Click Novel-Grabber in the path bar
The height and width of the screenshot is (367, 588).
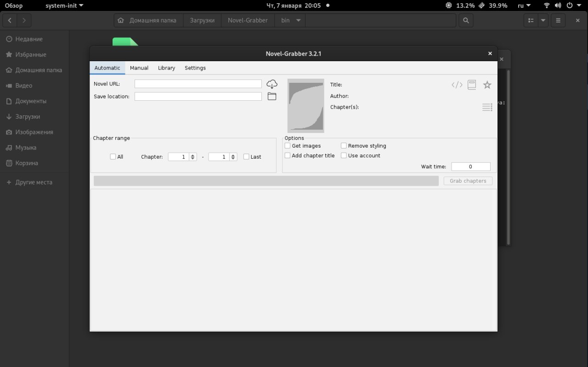pos(248,20)
